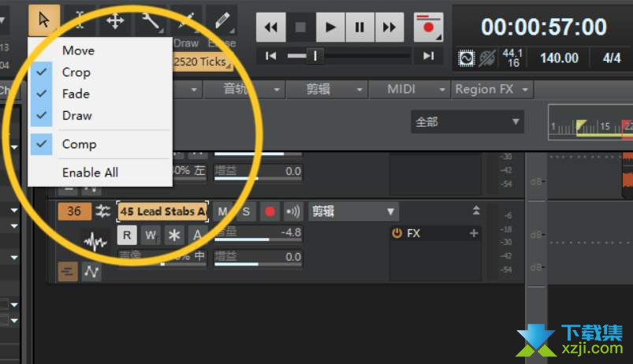Uncheck Fade in the tool menu
This screenshot has height=364, width=633.
100,94
